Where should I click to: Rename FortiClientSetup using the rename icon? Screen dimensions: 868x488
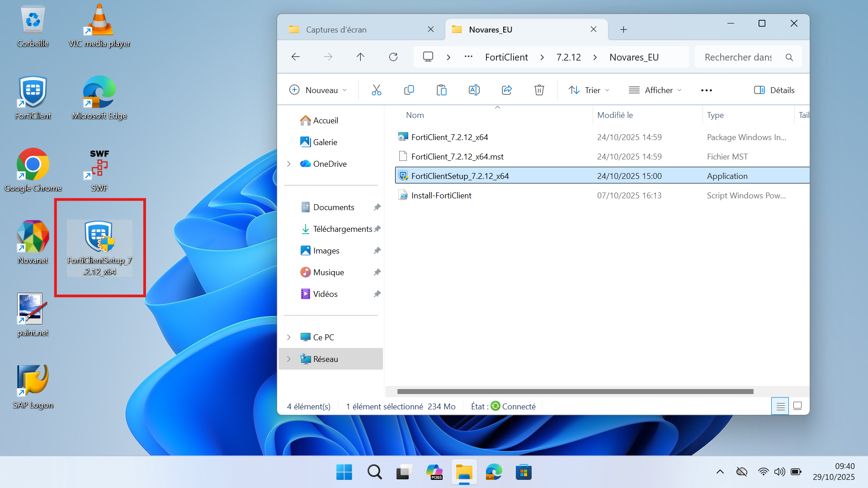click(474, 90)
